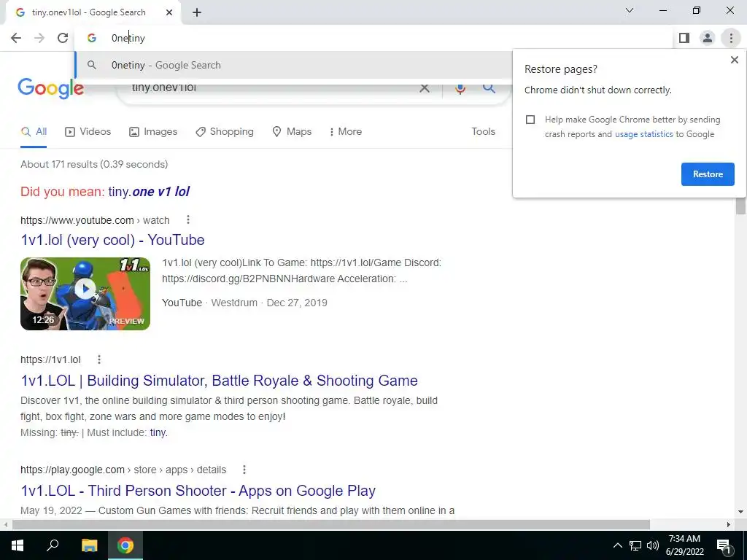Image resolution: width=747 pixels, height=560 pixels.
Task: Open the Chrome profile avatar icon
Action: (x=708, y=38)
